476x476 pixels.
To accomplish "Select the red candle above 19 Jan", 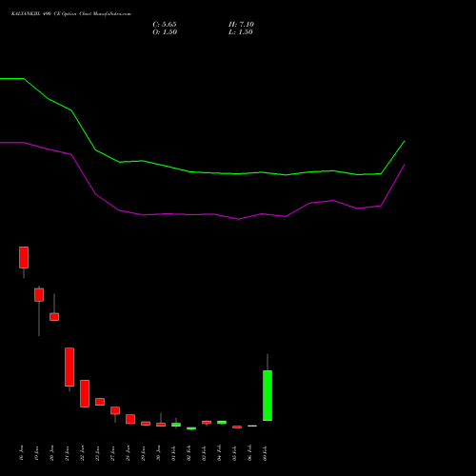I will [39, 295].
